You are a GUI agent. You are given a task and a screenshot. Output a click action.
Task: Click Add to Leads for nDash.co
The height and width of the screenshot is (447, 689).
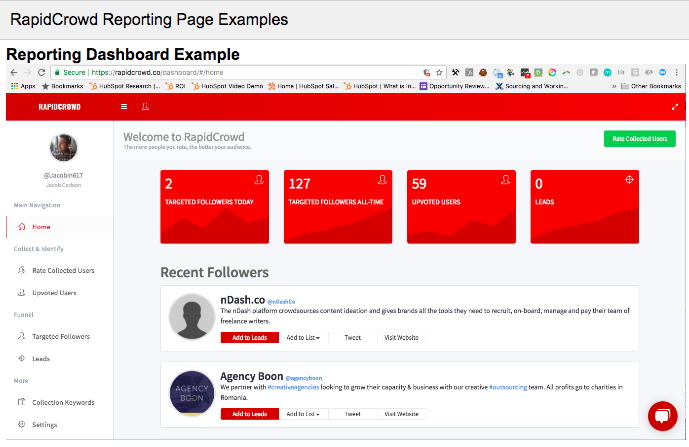(249, 338)
